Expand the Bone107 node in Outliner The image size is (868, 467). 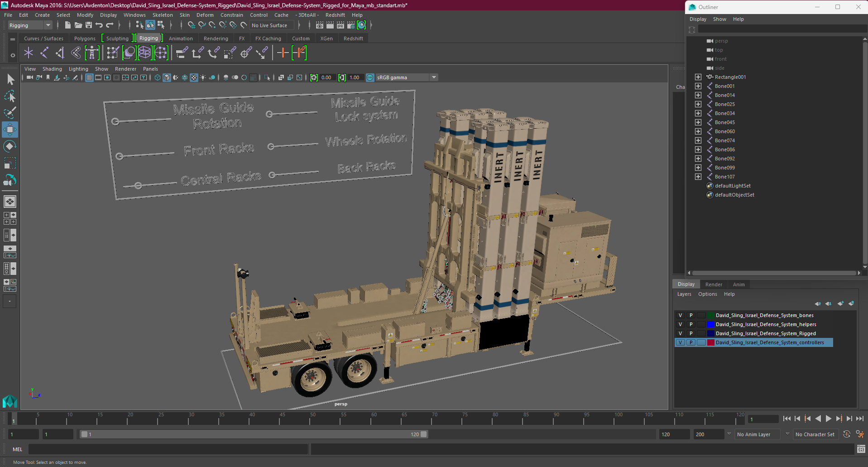(x=698, y=177)
